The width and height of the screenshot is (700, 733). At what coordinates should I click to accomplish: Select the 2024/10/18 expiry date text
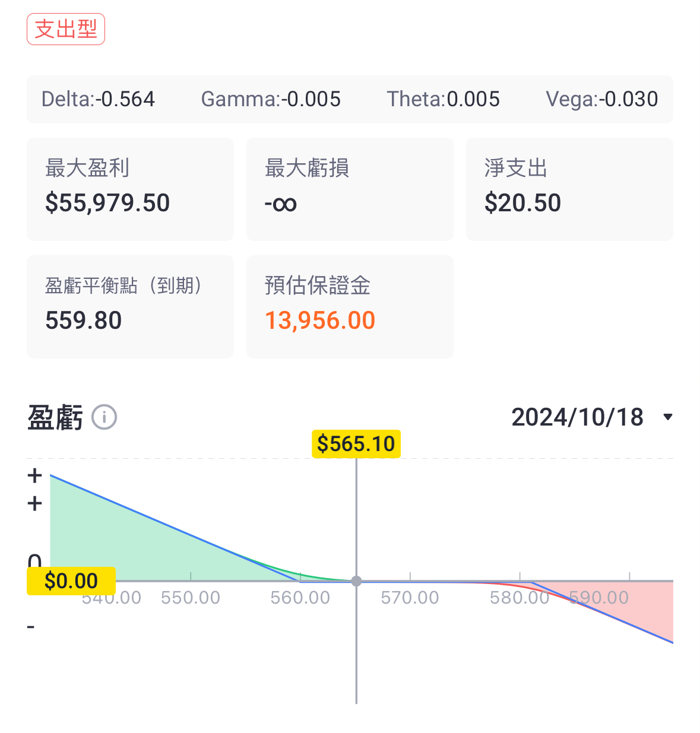click(x=577, y=417)
